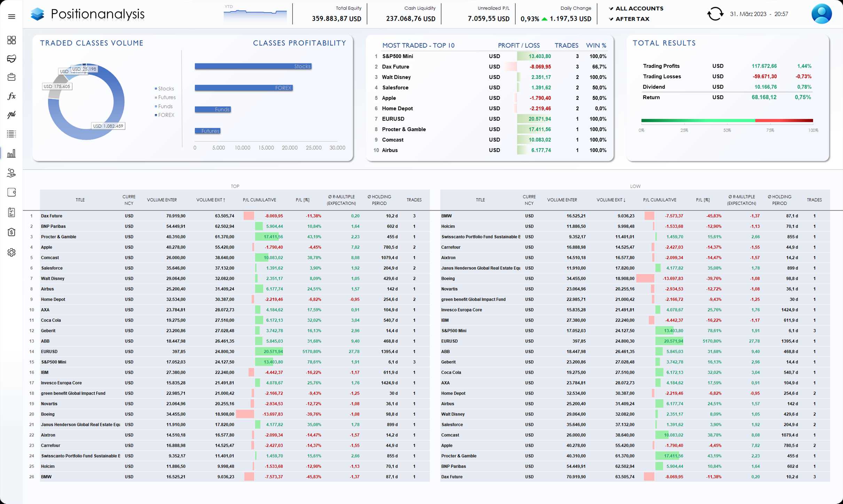The width and height of the screenshot is (843, 504).
Task: Open the hamburger menu
Action: [11, 16]
